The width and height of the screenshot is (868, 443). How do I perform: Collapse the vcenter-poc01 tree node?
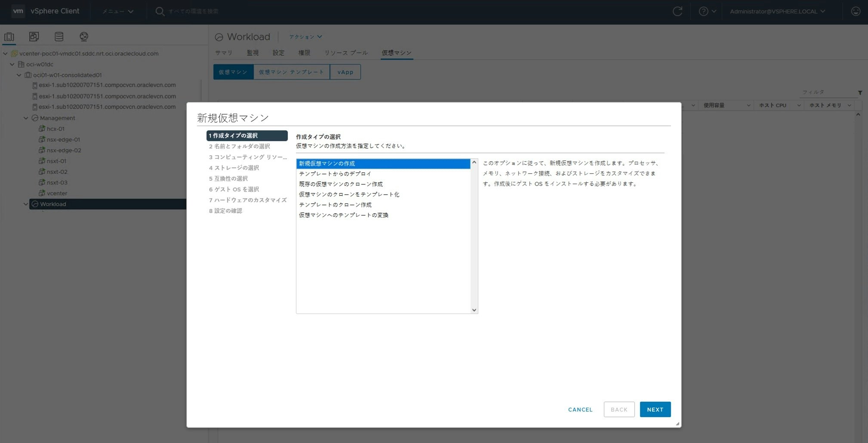point(6,54)
